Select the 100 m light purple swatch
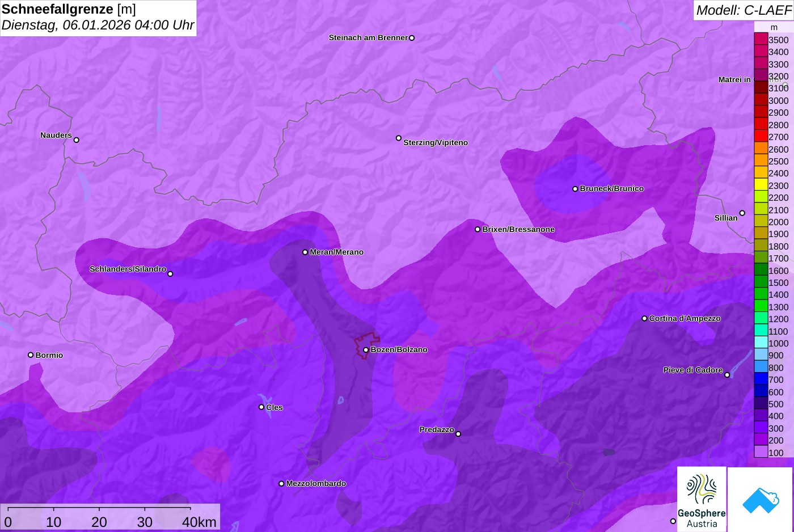 pos(761,452)
